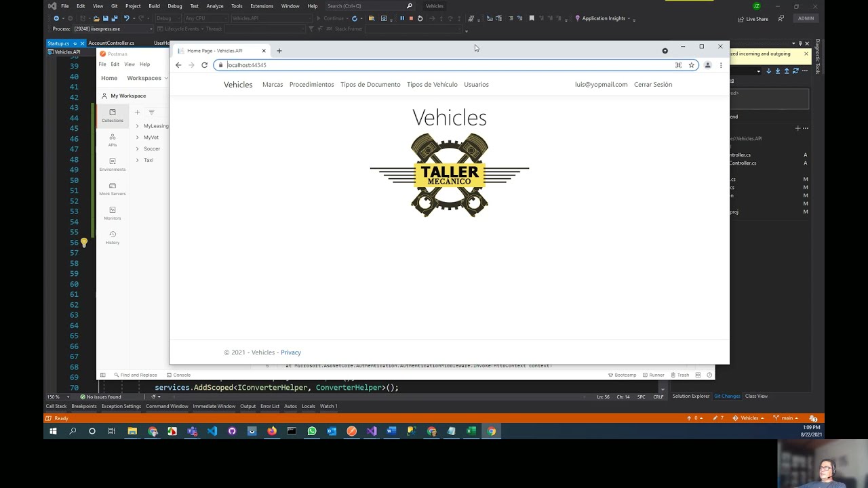
Task: Open Postman Mock Servers sidebar icon
Action: tap(113, 188)
